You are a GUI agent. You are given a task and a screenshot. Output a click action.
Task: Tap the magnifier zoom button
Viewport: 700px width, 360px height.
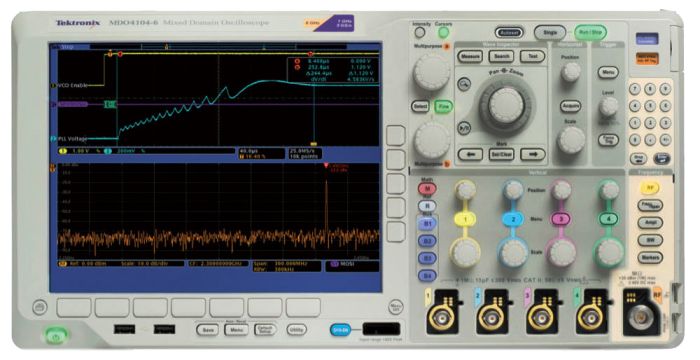[x=464, y=84]
